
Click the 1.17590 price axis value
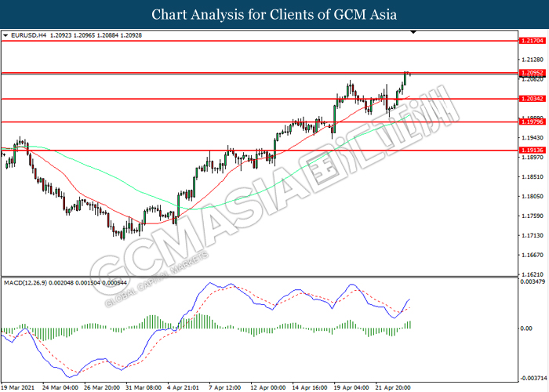pyautogui.click(x=533, y=216)
